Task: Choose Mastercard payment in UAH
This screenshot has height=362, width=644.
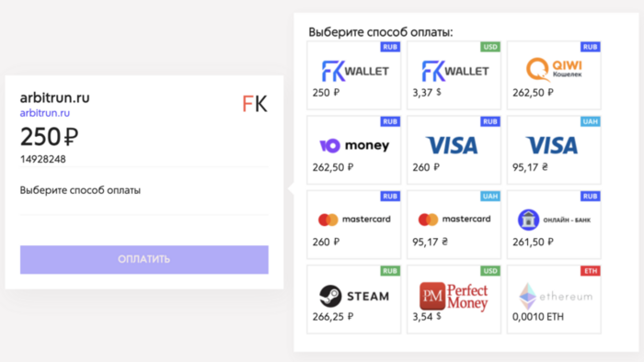Action: point(454,225)
